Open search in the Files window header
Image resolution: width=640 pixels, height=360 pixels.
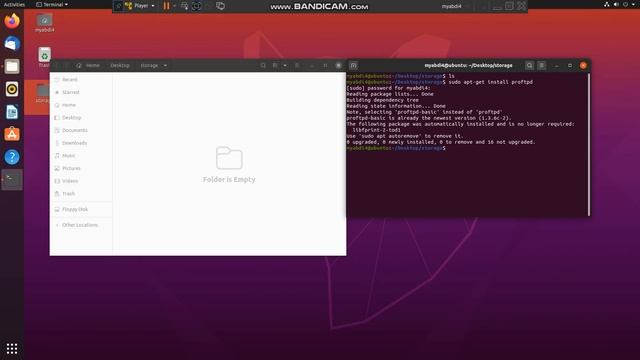[x=263, y=65]
